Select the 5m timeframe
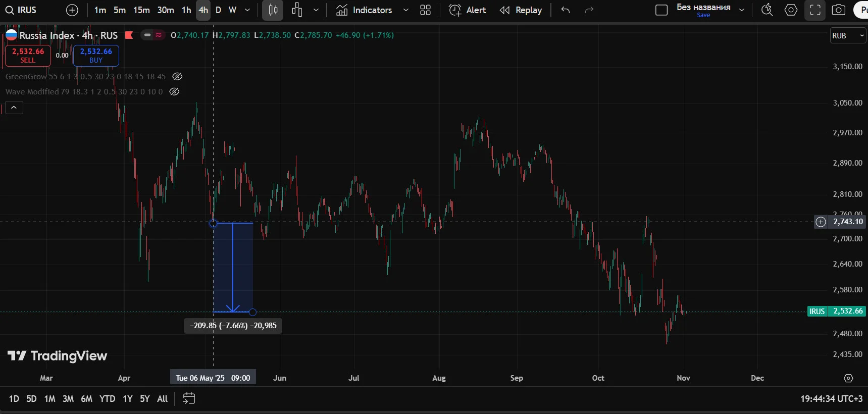The width and height of the screenshot is (868, 414). (120, 10)
